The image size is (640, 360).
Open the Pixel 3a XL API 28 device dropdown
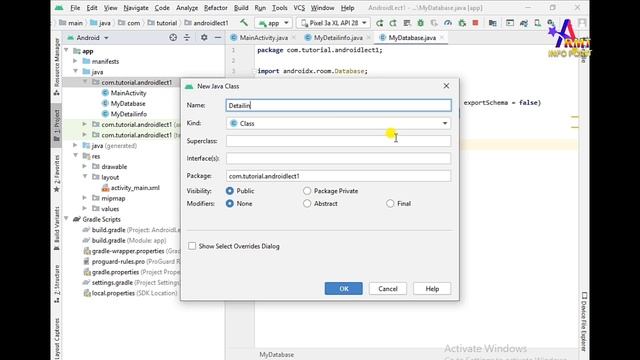coord(333,23)
